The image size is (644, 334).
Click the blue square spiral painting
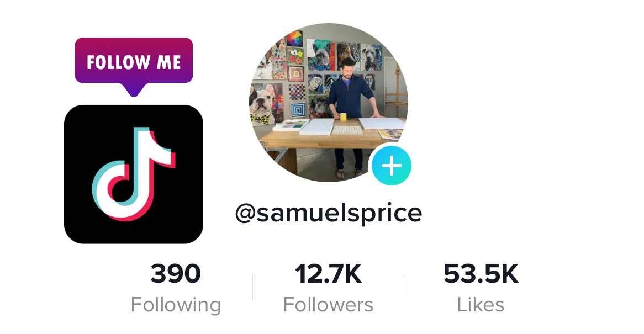pyautogui.click(x=298, y=110)
